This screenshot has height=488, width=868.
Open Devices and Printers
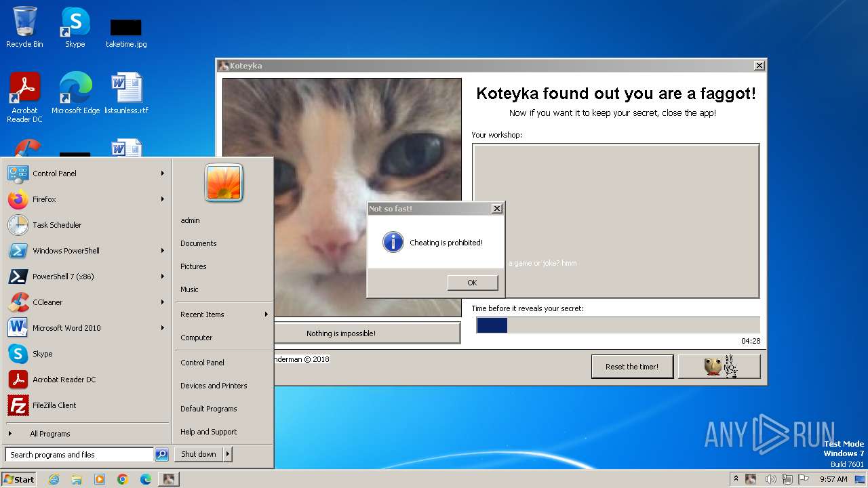(214, 386)
